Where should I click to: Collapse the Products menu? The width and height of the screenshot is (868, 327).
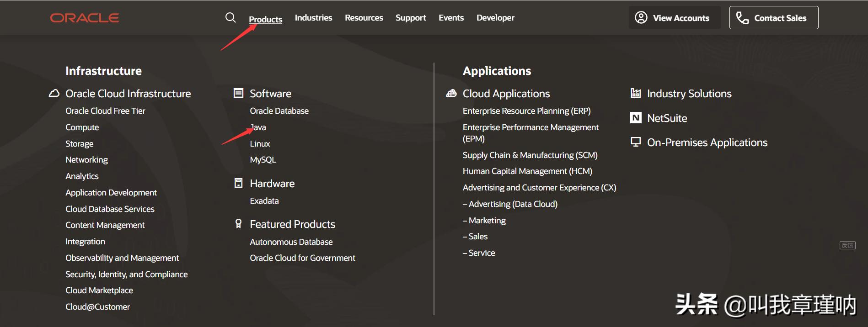(265, 19)
